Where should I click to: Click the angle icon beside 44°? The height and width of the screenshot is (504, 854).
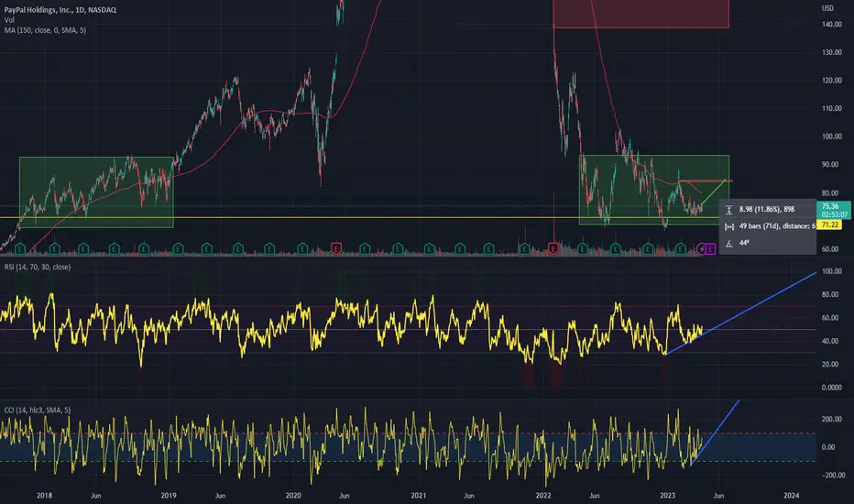(728, 243)
